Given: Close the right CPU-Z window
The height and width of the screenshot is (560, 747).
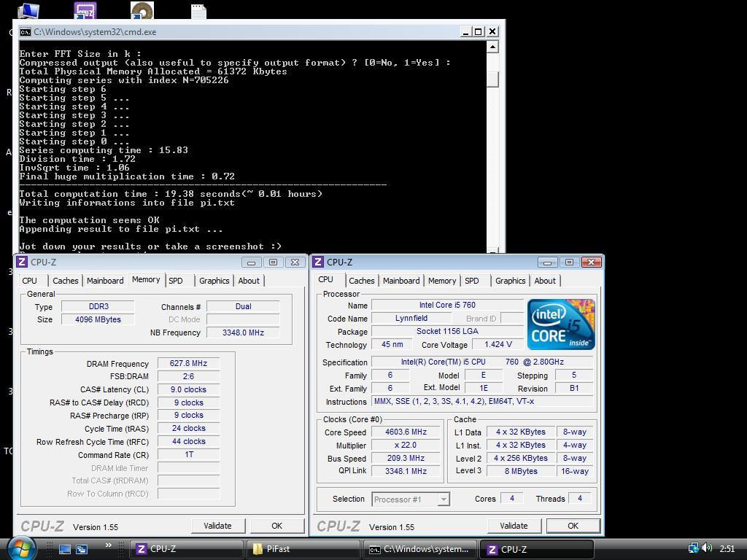Looking at the screenshot, I should (x=591, y=262).
